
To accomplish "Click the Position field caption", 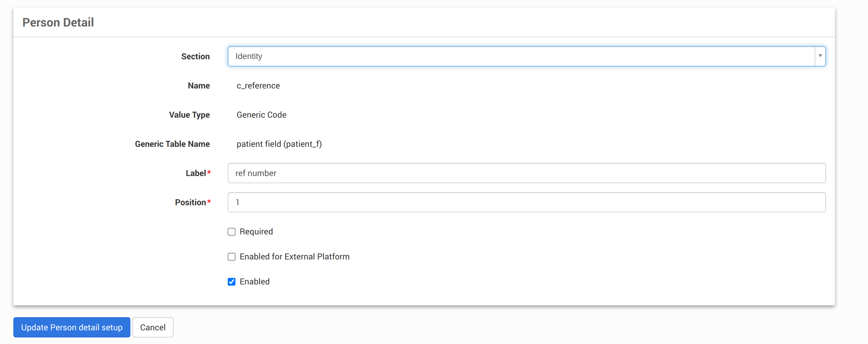I will tap(191, 202).
